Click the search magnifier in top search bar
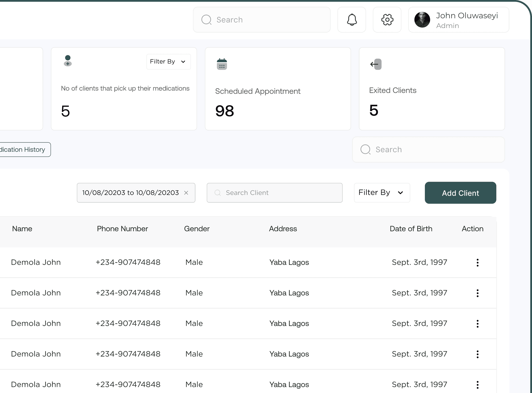This screenshot has height=393, width=532. tap(206, 20)
